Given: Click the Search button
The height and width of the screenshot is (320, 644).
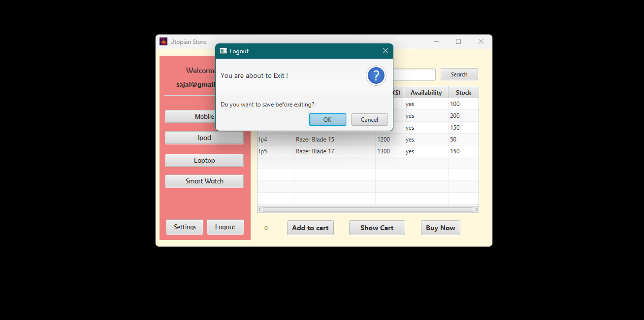Looking at the screenshot, I should pos(459,74).
